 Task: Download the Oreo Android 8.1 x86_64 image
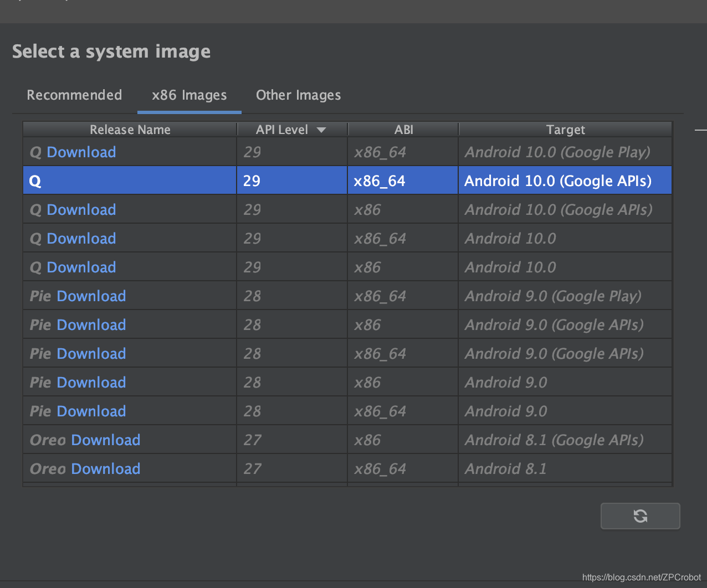[x=105, y=468]
